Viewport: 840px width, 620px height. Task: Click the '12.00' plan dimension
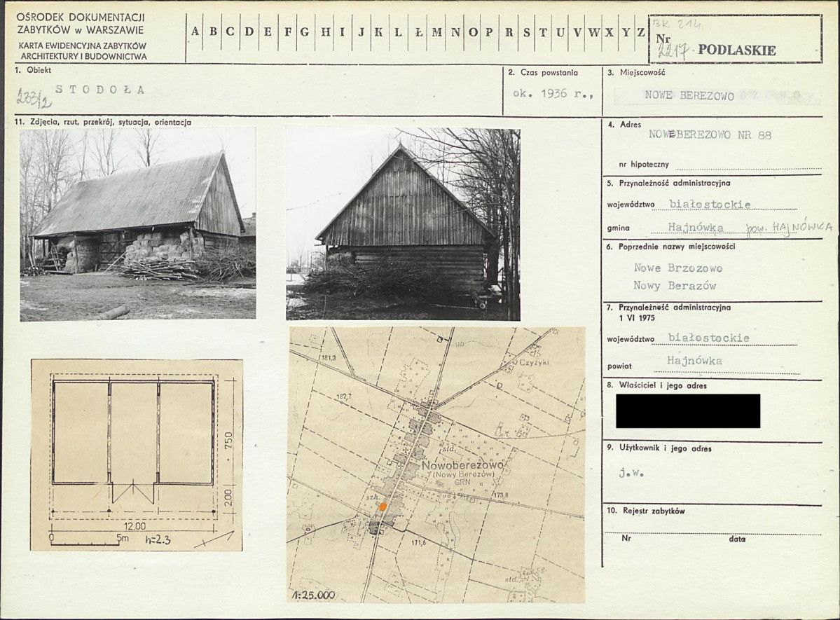135,526
